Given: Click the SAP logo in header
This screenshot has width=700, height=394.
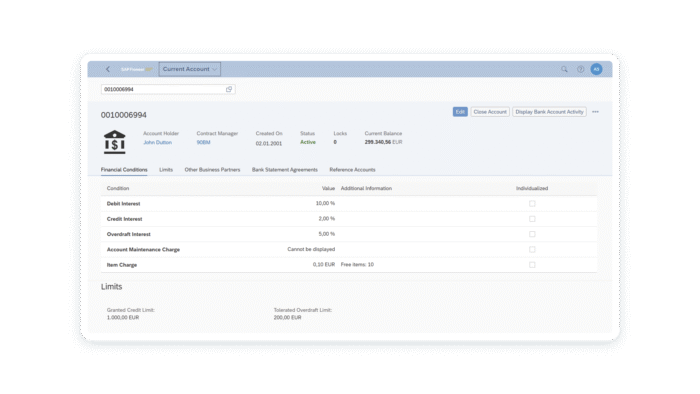Looking at the screenshot, I should pos(136,69).
